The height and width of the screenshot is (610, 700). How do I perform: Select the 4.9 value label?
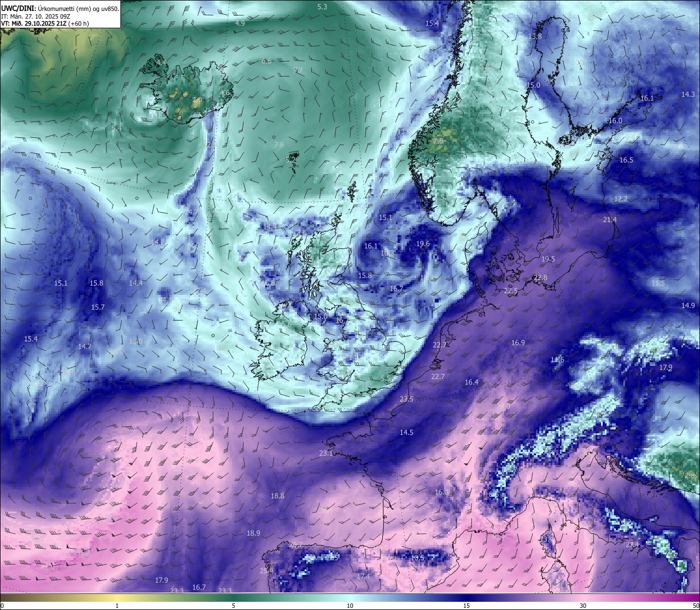(240, 23)
